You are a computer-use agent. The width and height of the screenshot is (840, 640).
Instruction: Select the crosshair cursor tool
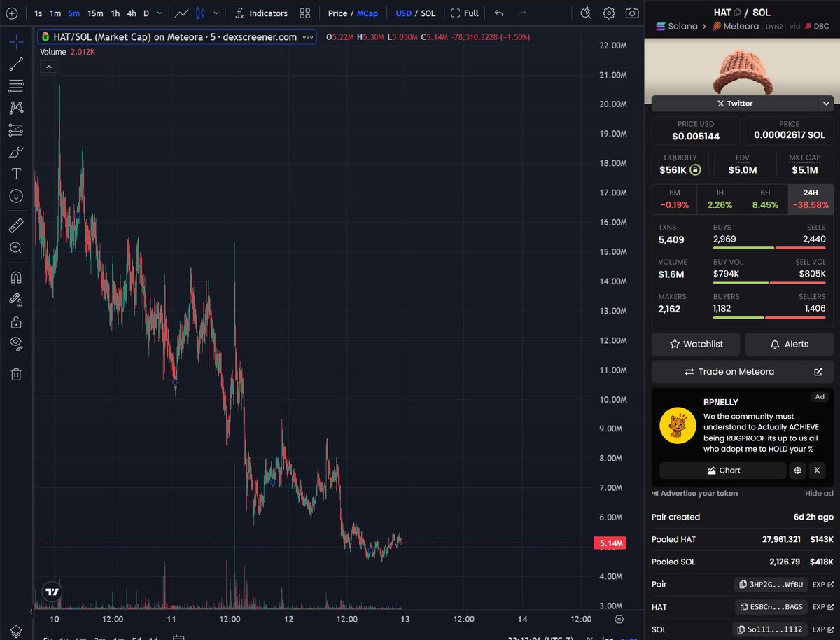pyautogui.click(x=16, y=41)
